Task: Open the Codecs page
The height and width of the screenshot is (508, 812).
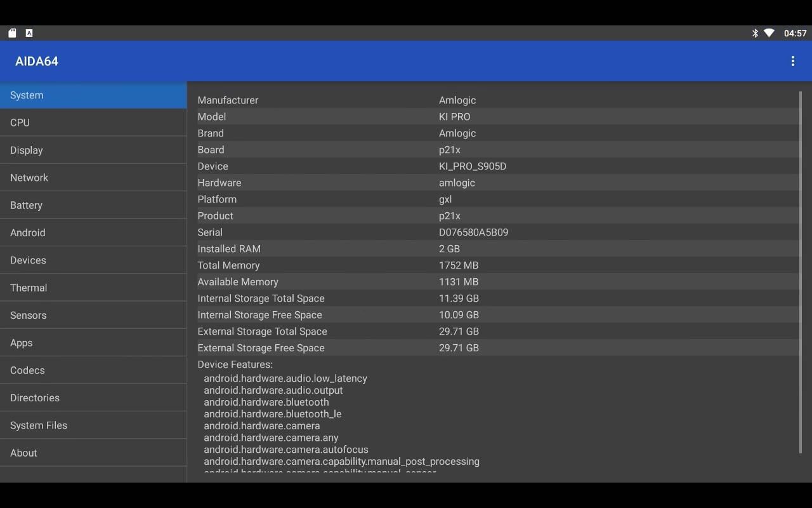Action: [x=93, y=370]
